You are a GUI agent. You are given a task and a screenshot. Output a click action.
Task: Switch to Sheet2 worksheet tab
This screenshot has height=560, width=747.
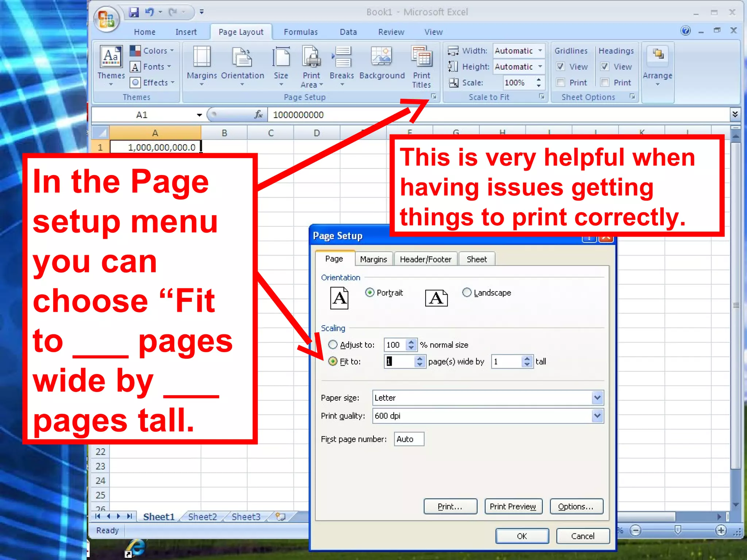[202, 517]
